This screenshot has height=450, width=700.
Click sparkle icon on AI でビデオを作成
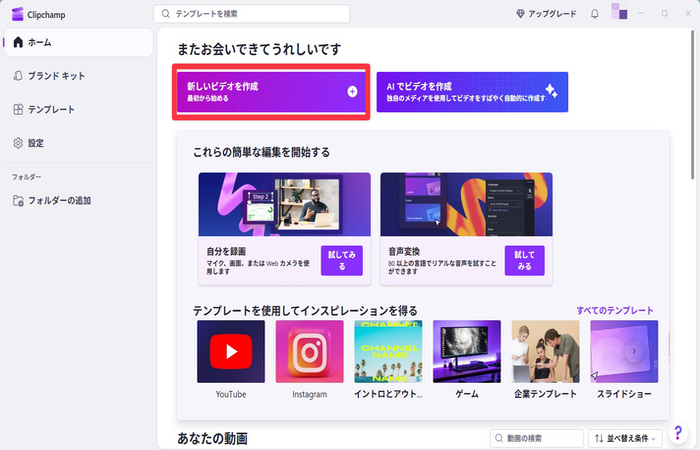(550, 91)
